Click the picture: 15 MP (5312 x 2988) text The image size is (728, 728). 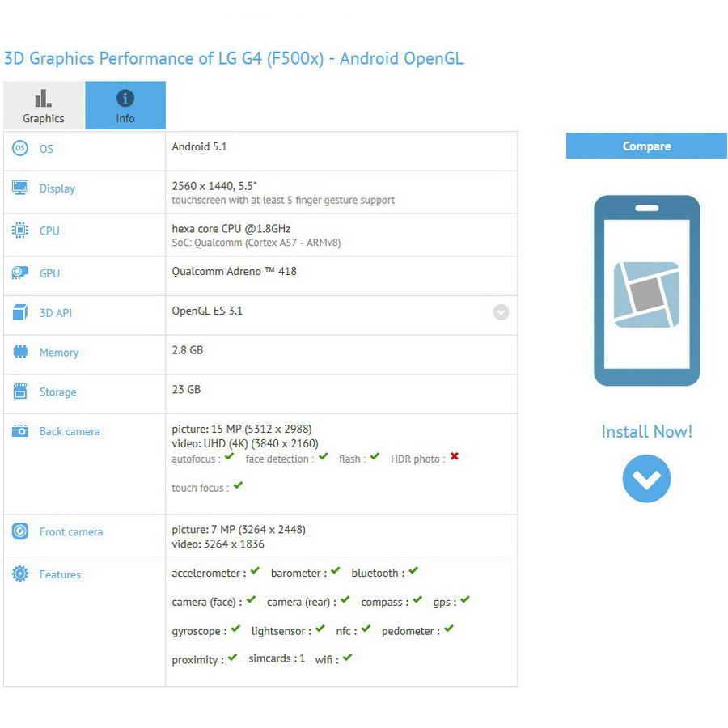click(x=242, y=429)
